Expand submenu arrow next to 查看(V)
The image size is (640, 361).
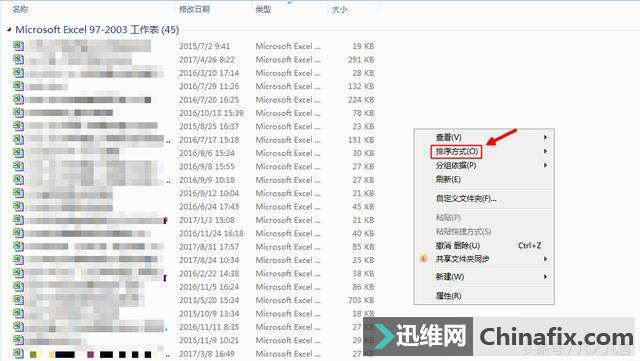pyautogui.click(x=545, y=137)
